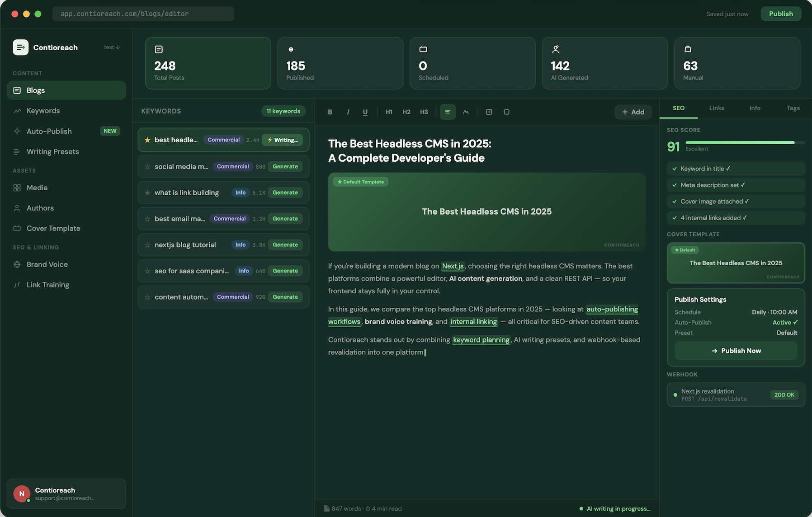Open Keywords in the sidebar
Image resolution: width=812 pixels, height=517 pixels.
pos(43,111)
